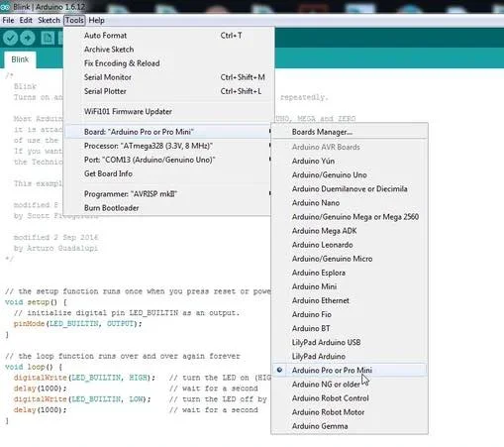Click digitalWrite(LED_BUILTIN, LOW) line
This screenshot has height=447, width=504.
(82, 399)
